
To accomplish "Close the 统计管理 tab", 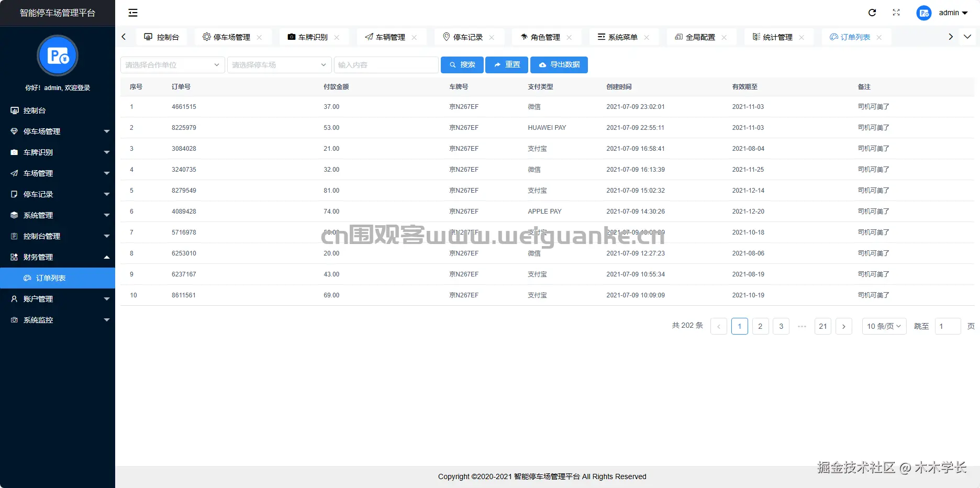I will [801, 37].
